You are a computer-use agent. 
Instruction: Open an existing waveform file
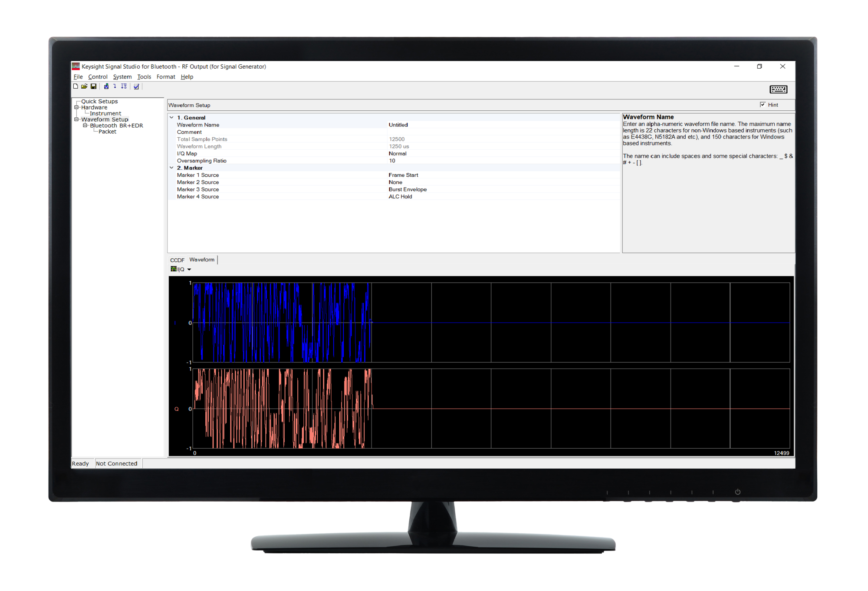coord(84,86)
